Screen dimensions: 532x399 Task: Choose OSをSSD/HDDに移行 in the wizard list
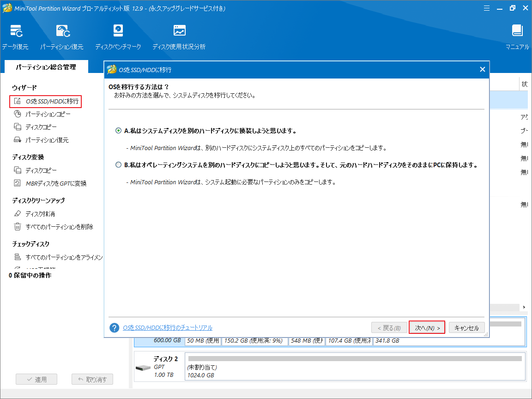pos(52,101)
